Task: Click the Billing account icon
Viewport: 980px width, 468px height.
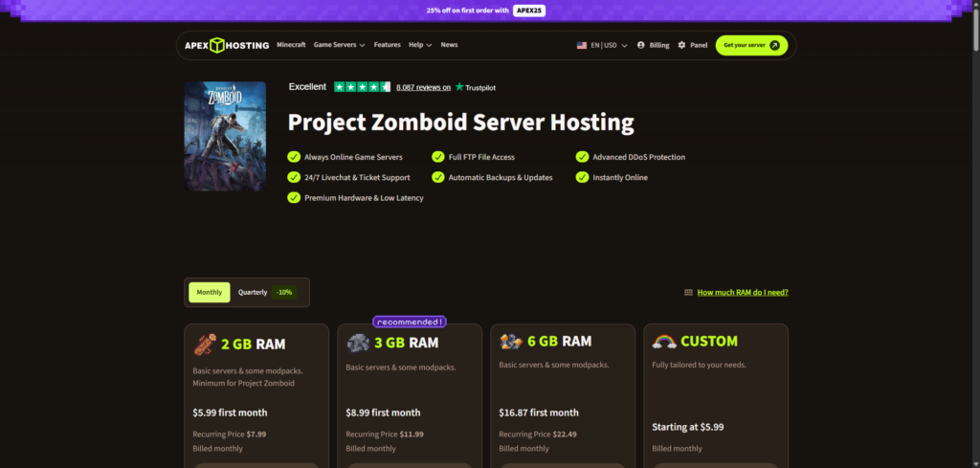Action: click(x=640, y=45)
